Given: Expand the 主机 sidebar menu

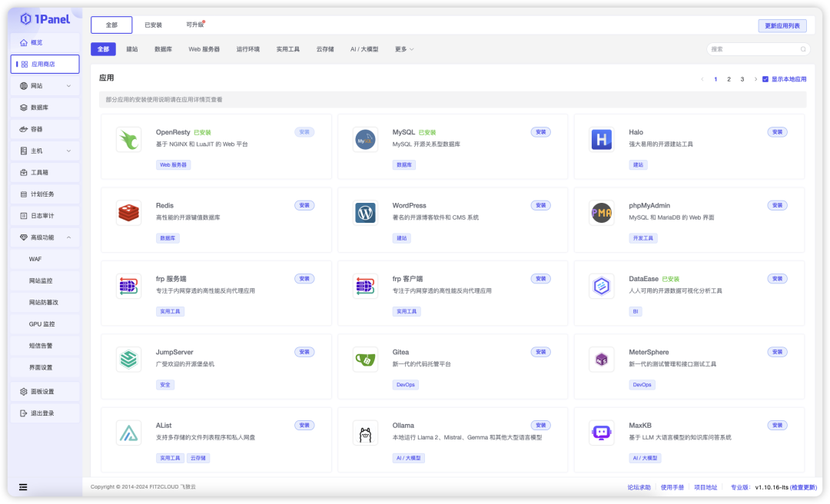Looking at the screenshot, I should (45, 151).
